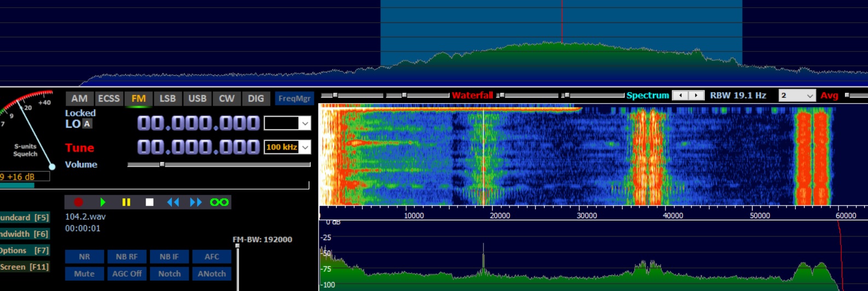Viewport: 868px width, 291px height.
Task: Click the slider immediately right of Waterfall label
Action: tap(528, 95)
